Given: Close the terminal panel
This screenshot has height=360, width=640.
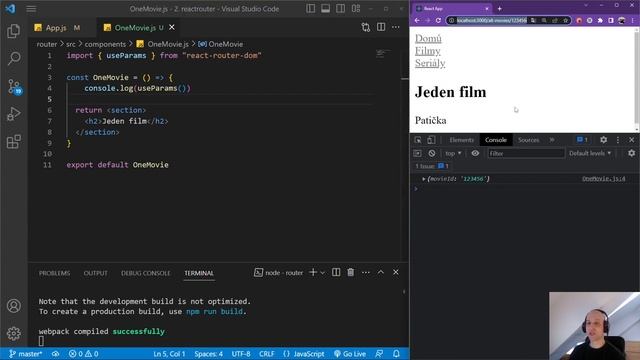Looking at the screenshot, I should pos(396,272).
